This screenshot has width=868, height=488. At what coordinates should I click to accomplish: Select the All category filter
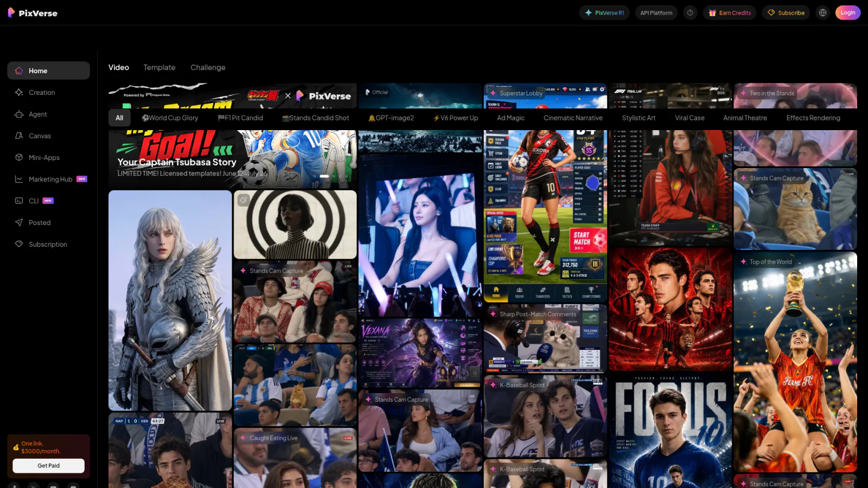pos(119,118)
